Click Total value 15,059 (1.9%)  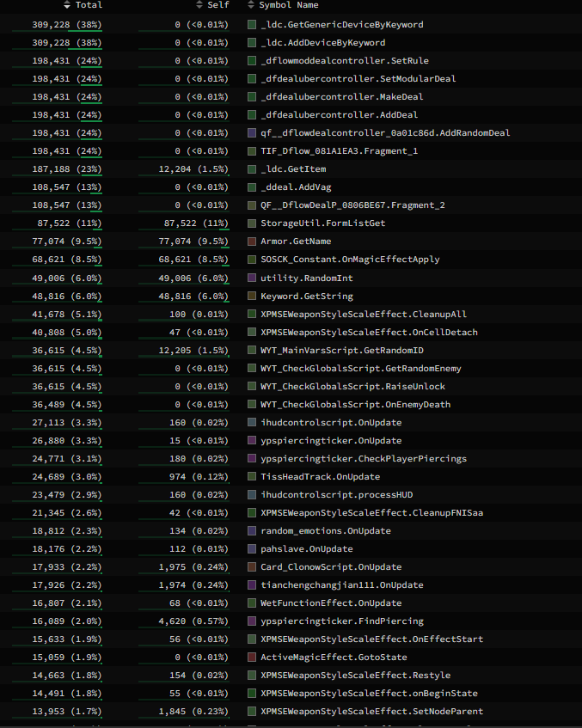tap(67, 658)
